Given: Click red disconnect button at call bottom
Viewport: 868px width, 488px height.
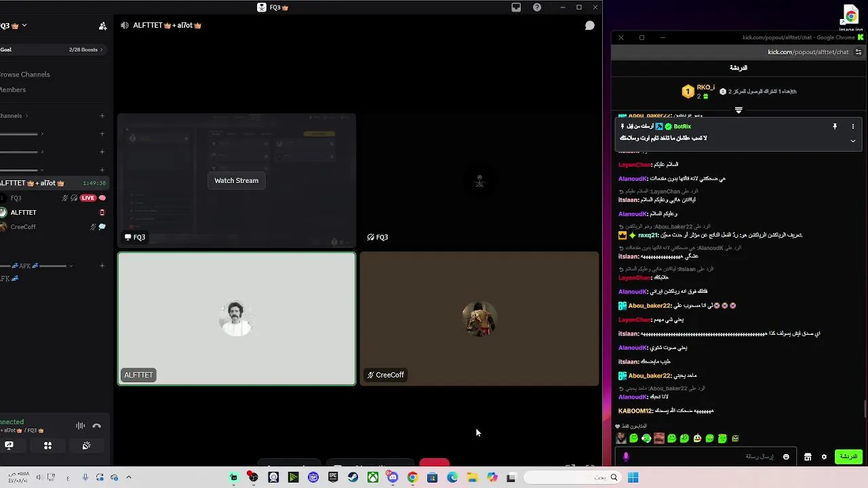Looking at the screenshot, I should pyautogui.click(x=434, y=464).
